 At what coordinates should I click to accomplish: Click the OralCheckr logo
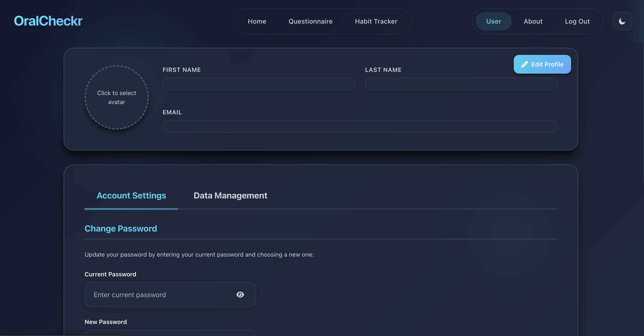click(x=48, y=21)
